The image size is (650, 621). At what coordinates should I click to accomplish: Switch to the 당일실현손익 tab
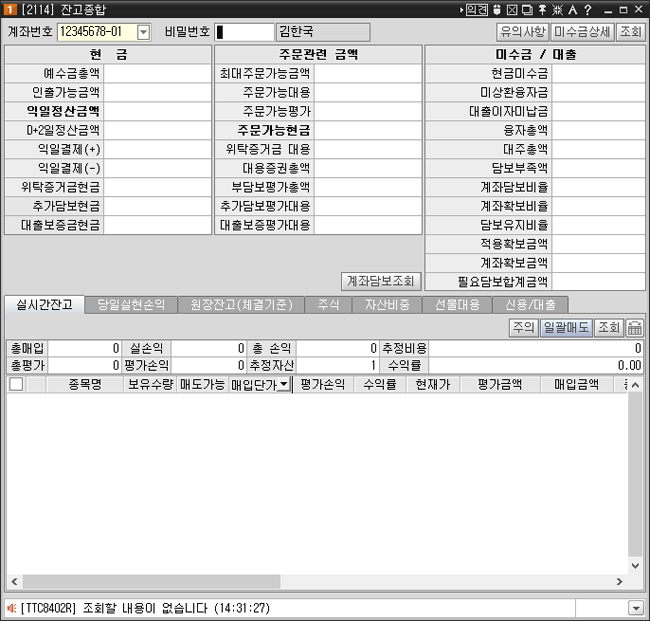point(131,304)
